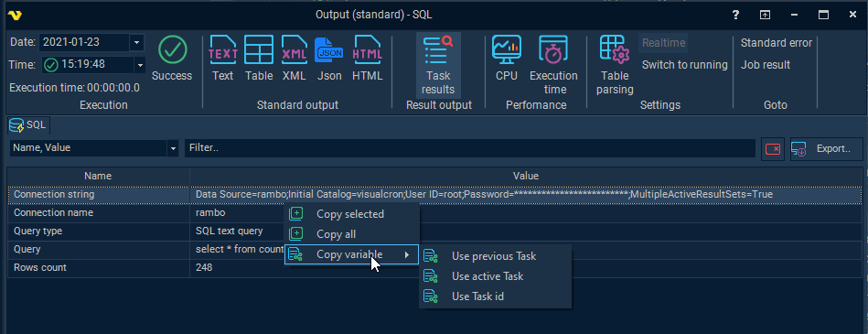Select the Connection name row

point(434,213)
